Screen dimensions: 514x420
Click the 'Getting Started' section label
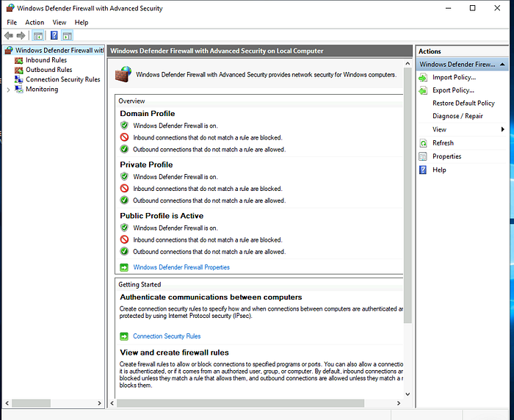[140, 285]
